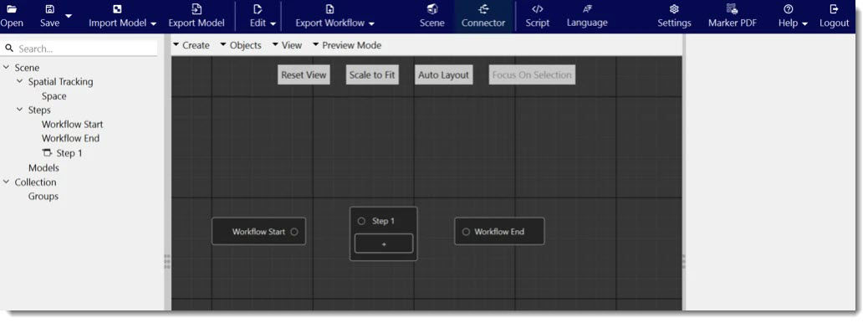Select Workflow End in the tree

point(71,139)
